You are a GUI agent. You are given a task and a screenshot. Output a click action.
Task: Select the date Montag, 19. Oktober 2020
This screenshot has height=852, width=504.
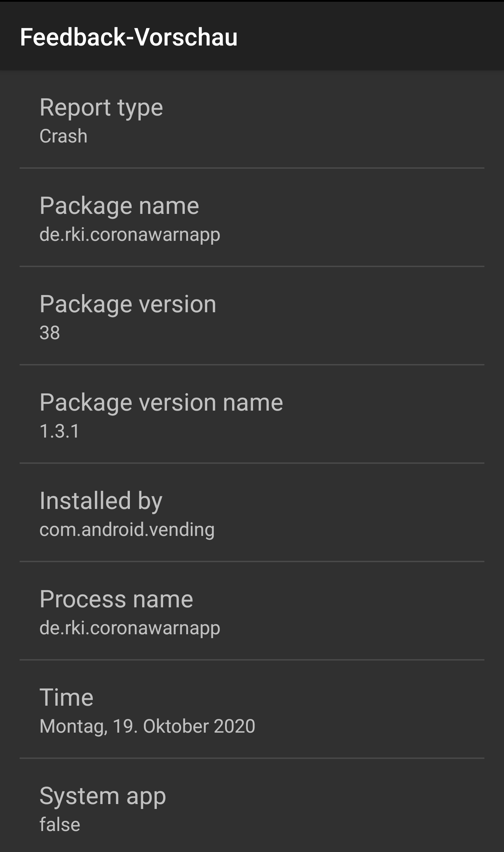coord(147,726)
